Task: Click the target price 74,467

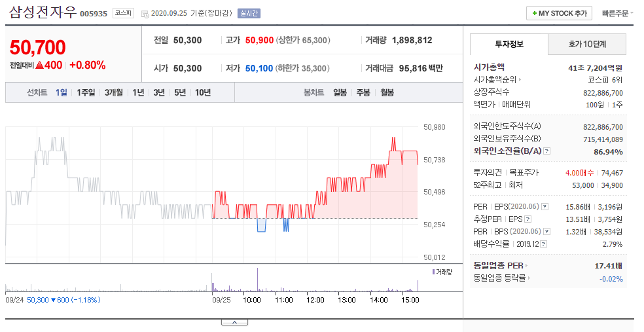Action: coord(612,173)
